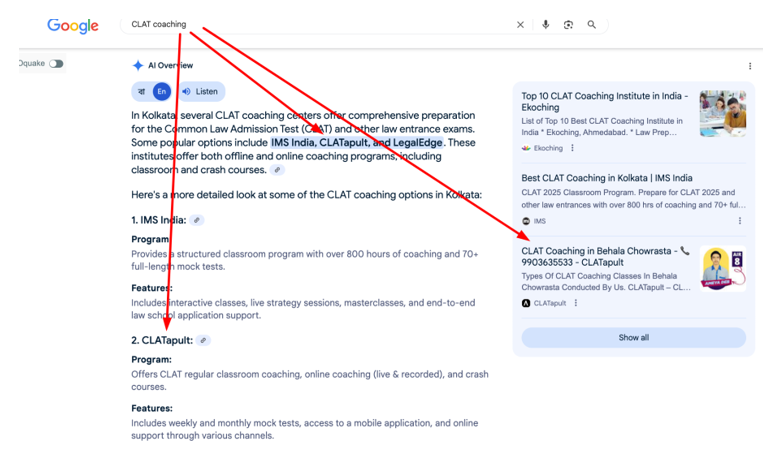Open Best CLAT Coaching in Kolkata link
This screenshot has width=763, height=461.
coord(606,178)
